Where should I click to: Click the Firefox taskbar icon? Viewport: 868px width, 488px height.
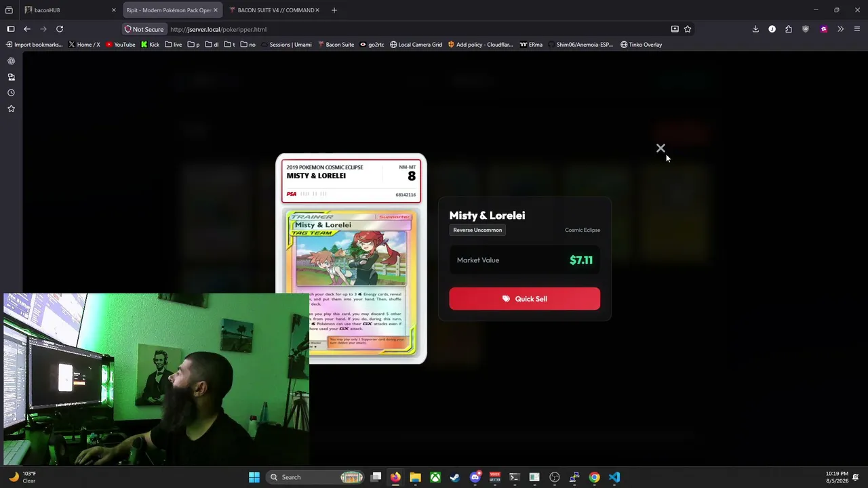click(x=395, y=477)
